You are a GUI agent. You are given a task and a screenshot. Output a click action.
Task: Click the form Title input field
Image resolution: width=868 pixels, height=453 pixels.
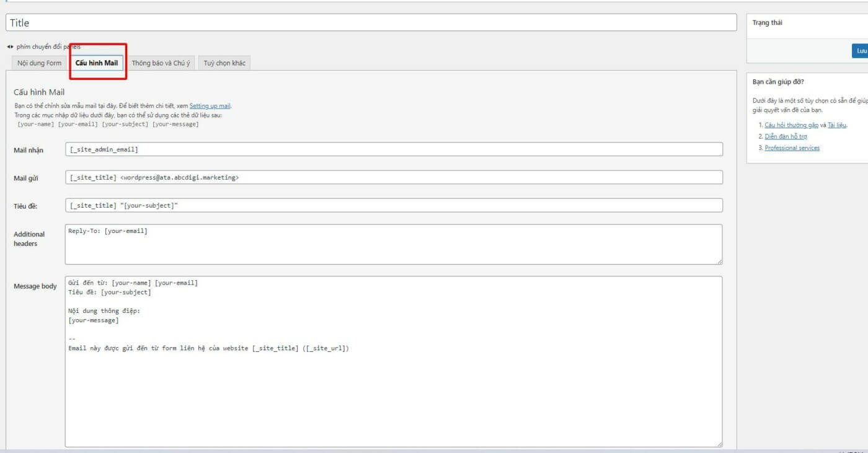[371, 23]
